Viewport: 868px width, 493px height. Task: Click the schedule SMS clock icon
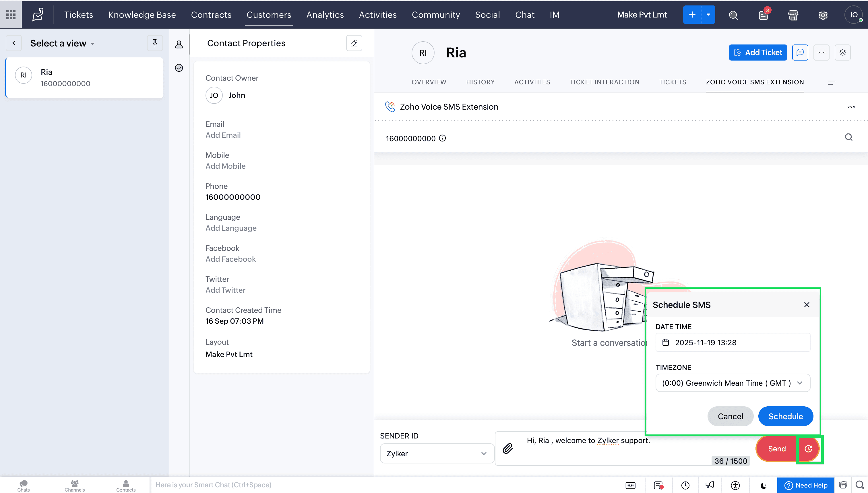tap(808, 449)
